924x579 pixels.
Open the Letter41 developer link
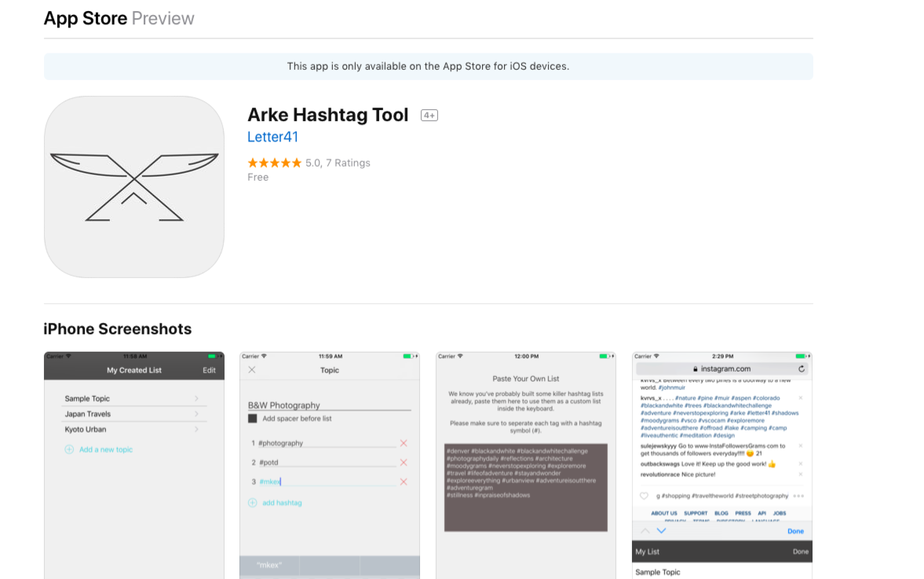click(272, 137)
